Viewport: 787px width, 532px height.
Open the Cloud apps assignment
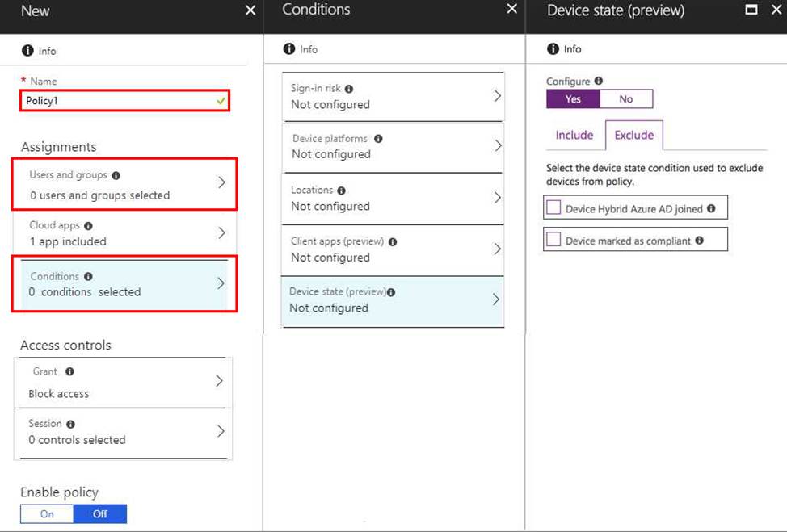[123, 233]
